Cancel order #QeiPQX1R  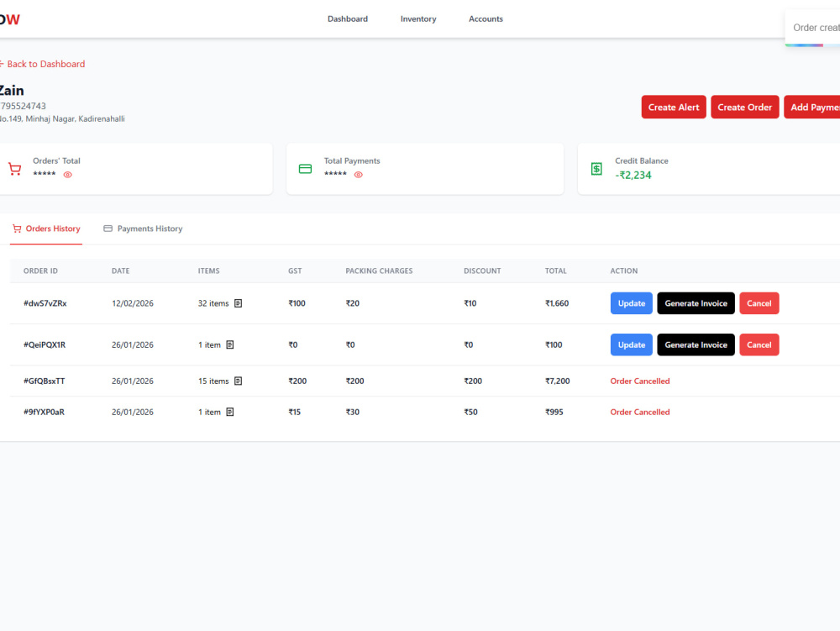(759, 345)
